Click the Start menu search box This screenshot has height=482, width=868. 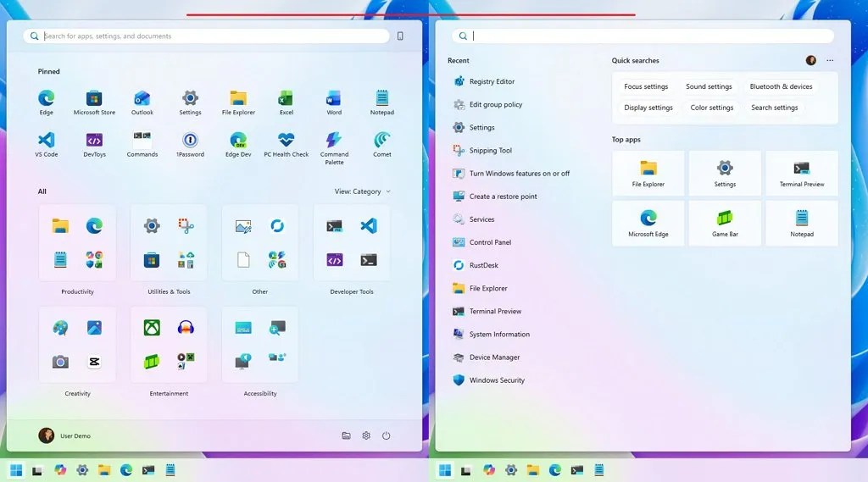point(206,36)
